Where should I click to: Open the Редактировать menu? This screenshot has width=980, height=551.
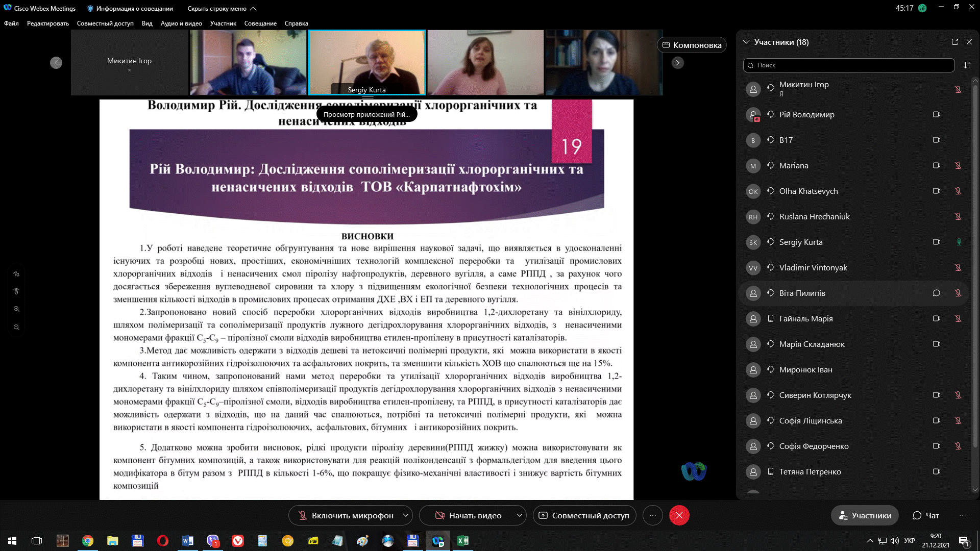pos(48,23)
